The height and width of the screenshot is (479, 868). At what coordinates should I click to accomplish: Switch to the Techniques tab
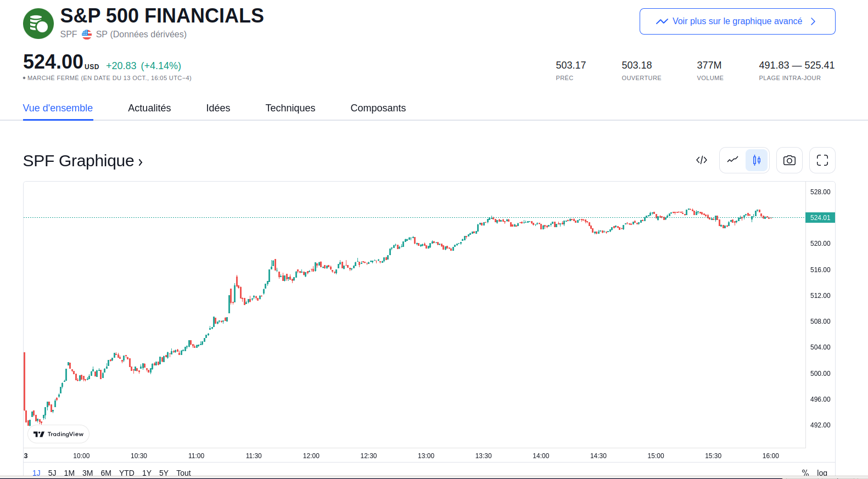(x=290, y=108)
